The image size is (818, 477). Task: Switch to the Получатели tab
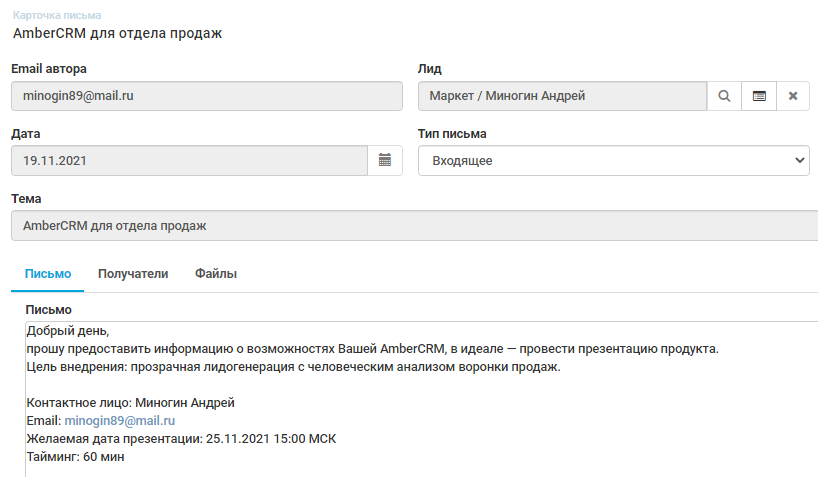133,274
